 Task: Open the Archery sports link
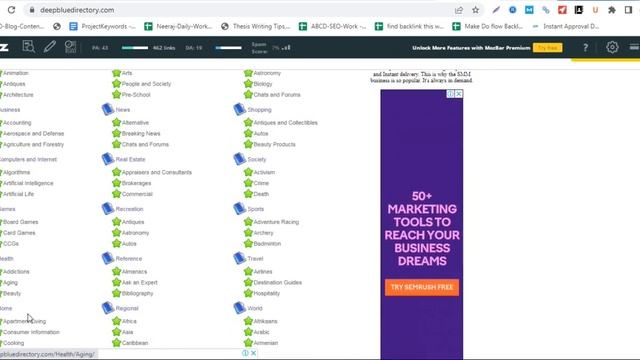(x=263, y=233)
